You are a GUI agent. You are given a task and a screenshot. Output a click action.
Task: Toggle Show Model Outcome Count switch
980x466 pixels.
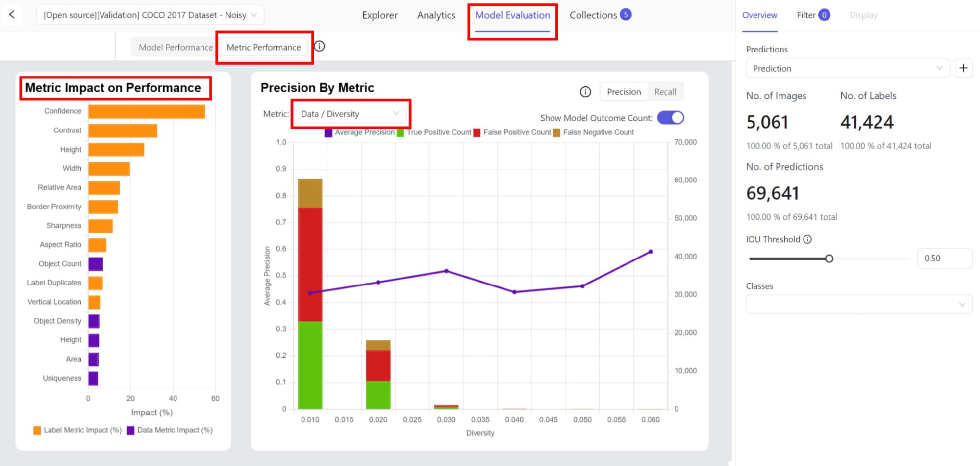670,118
